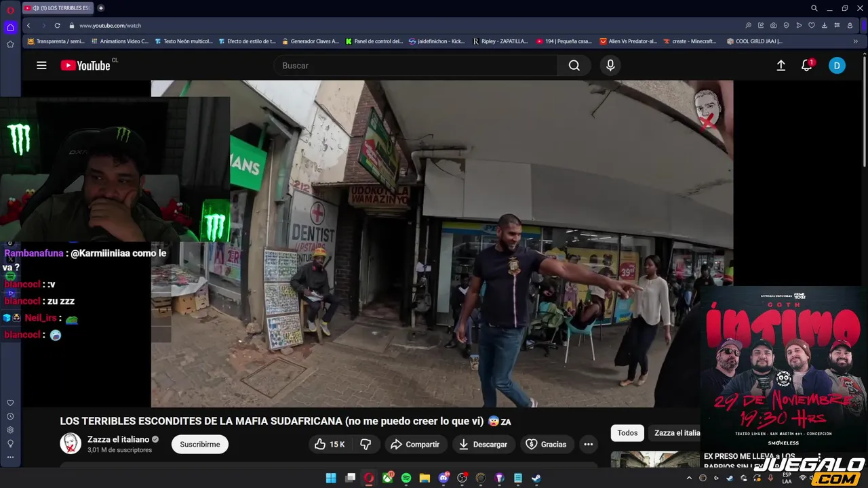Subscribe with the Suscribirme button
868x488 pixels.
200,444
